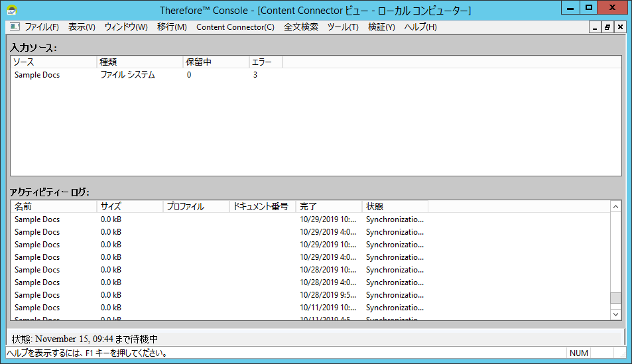The width and height of the screenshot is (632, 364).
Task: Minimize the Therefore Console window
Action: [x=570, y=8]
